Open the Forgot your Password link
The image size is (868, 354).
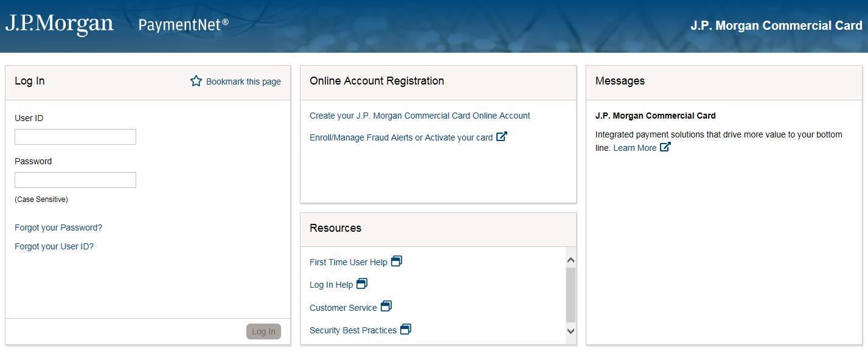click(x=58, y=227)
